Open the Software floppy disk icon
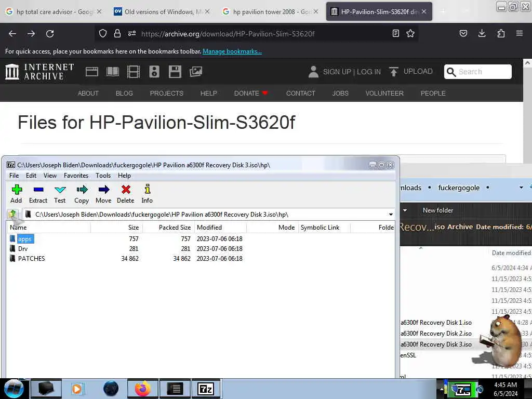Viewport: 532px width, 399px height. coord(175,72)
